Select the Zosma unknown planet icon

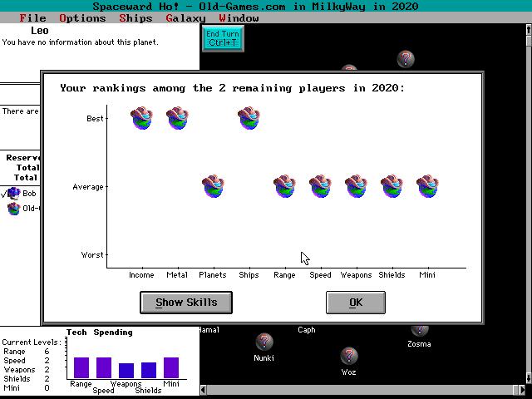420,330
